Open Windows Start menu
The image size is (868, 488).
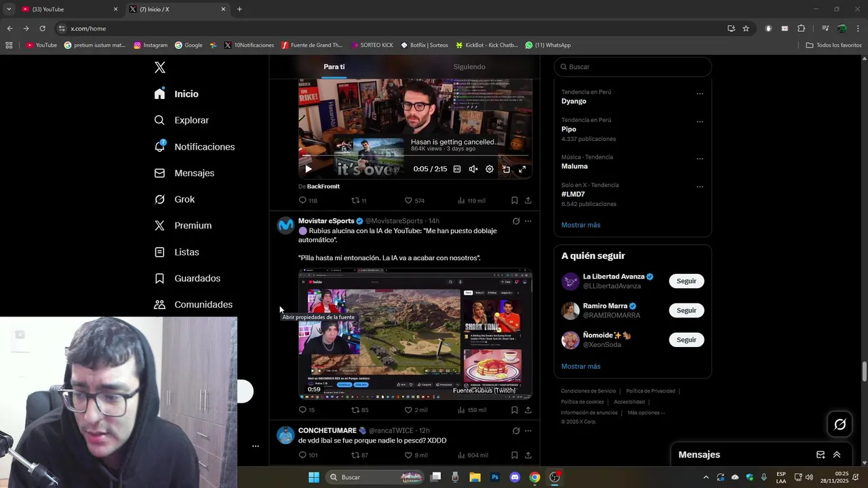coord(314,477)
